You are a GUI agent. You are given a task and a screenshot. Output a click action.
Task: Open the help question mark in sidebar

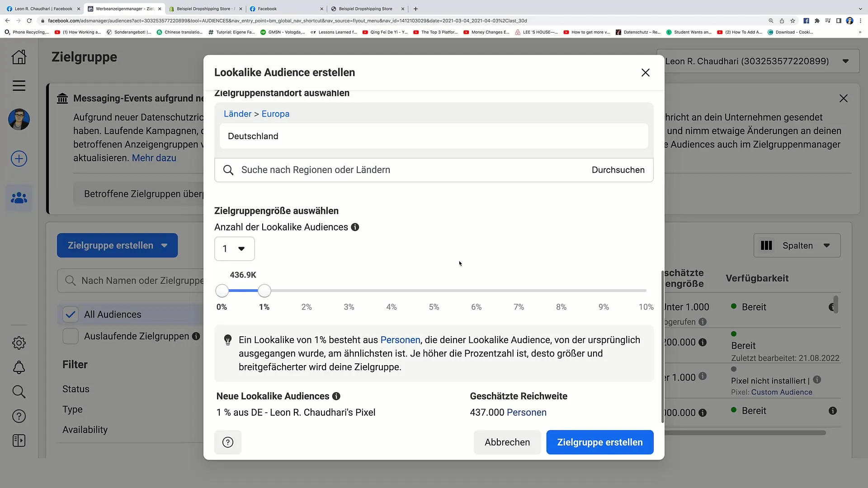pyautogui.click(x=19, y=416)
